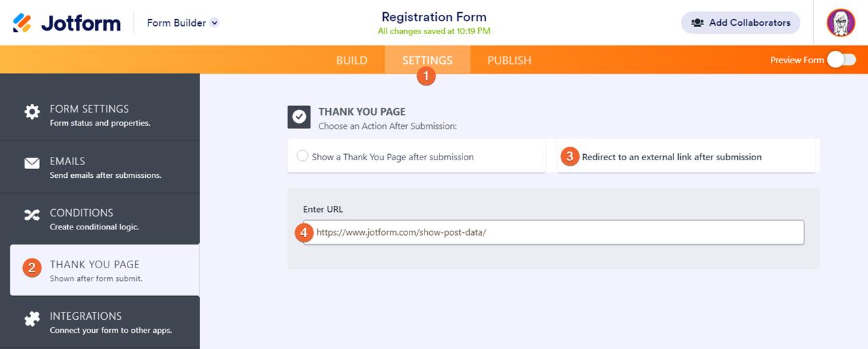Open the Emails sidebar section
Screen dimensions: 868x349
(x=105, y=167)
